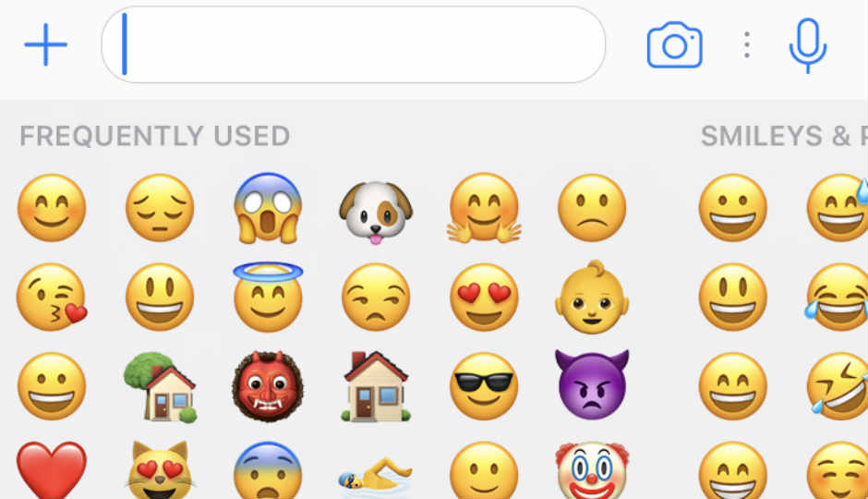Open the camera icon

(674, 45)
